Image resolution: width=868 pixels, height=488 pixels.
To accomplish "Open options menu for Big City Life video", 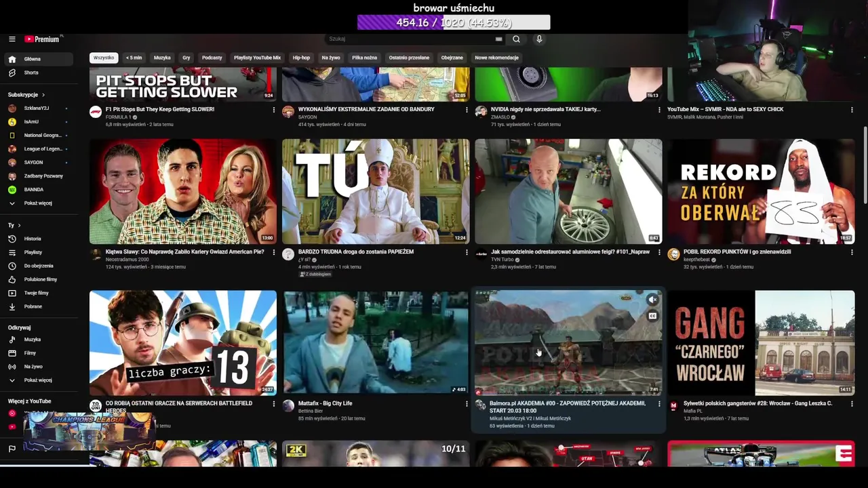I will click(x=467, y=404).
